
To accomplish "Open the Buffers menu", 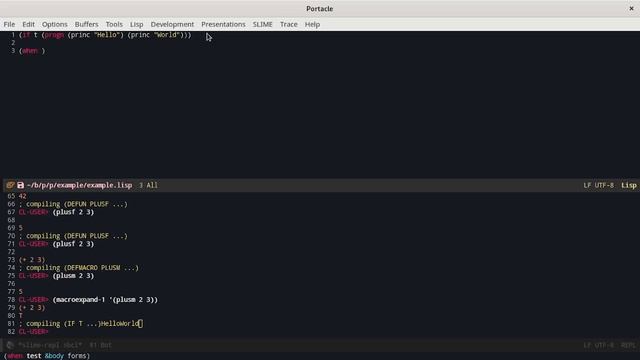I will (87, 24).
